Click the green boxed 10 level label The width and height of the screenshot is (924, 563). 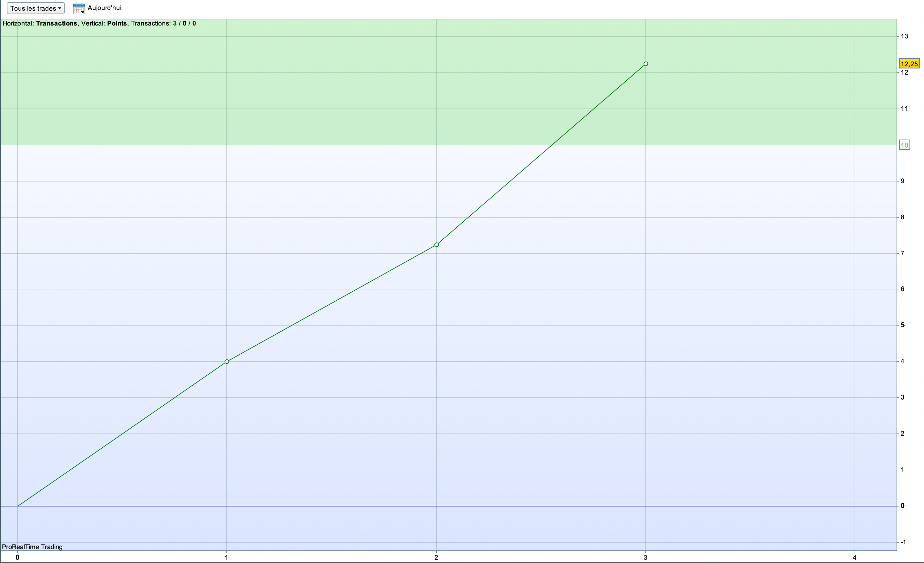click(904, 145)
